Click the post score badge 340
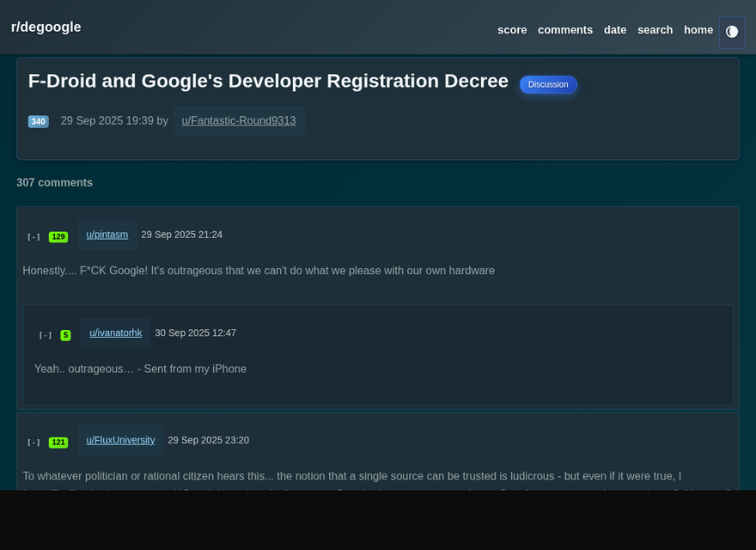This screenshot has width=756, height=550. tap(39, 121)
